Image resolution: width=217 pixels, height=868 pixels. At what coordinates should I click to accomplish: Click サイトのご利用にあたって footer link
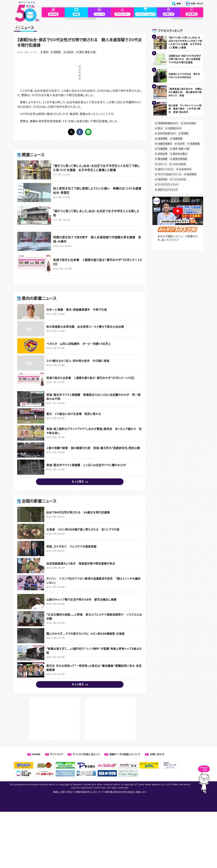coord(83,754)
